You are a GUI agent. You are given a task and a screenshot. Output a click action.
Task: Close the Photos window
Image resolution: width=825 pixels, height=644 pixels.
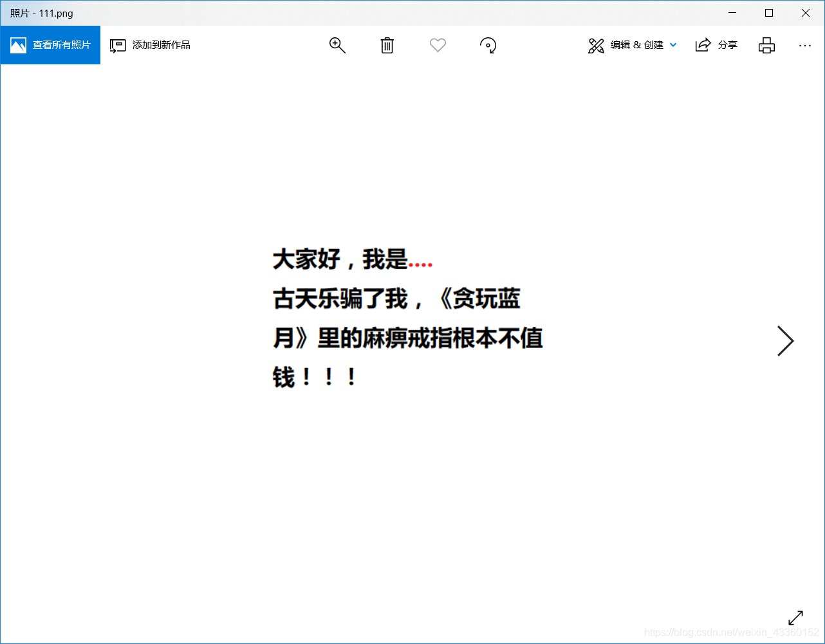(806, 13)
